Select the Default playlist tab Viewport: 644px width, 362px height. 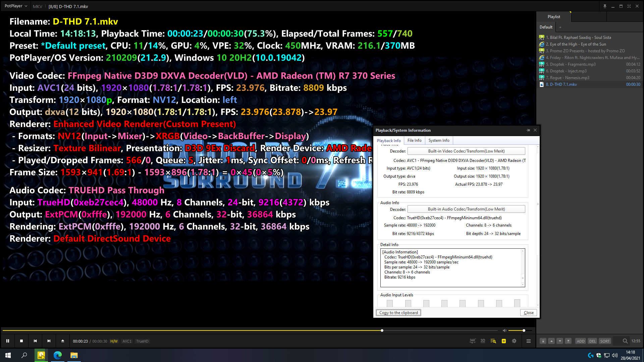pos(546,27)
